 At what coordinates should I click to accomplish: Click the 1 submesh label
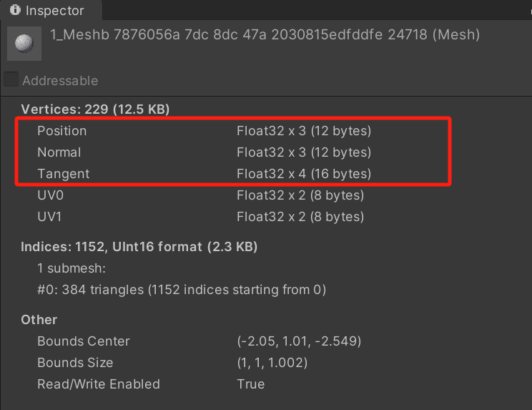tap(72, 268)
